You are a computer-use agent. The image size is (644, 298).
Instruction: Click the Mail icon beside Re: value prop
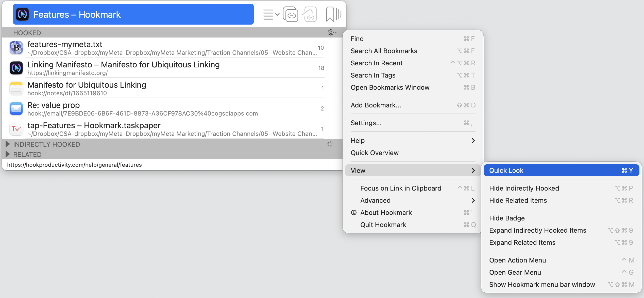coord(16,108)
